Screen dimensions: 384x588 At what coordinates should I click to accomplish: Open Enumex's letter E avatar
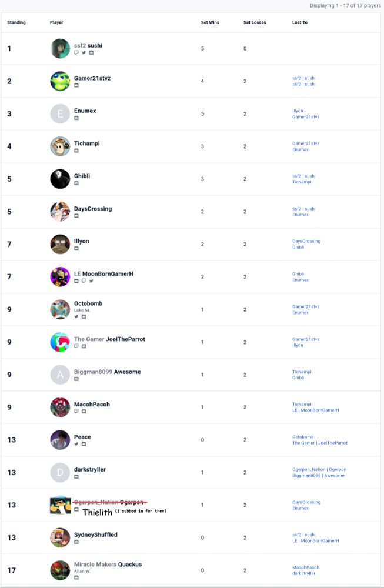click(x=60, y=113)
